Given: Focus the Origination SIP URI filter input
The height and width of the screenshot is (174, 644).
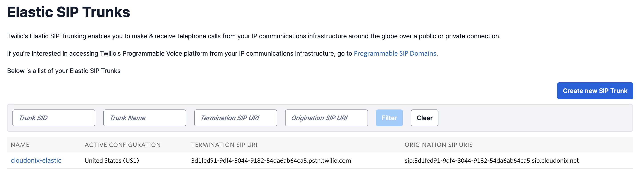Looking at the screenshot, I should tap(326, 118).
